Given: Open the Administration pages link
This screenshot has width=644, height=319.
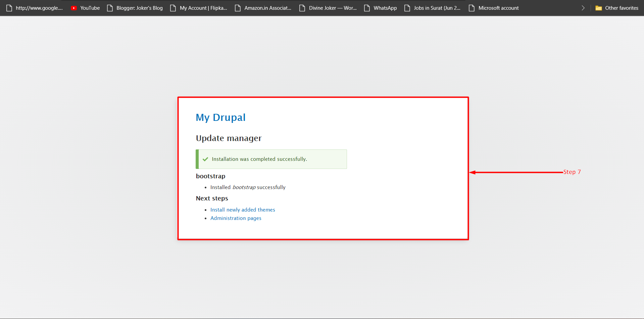Looking at the screenshot, I should (x=236, y=218).
